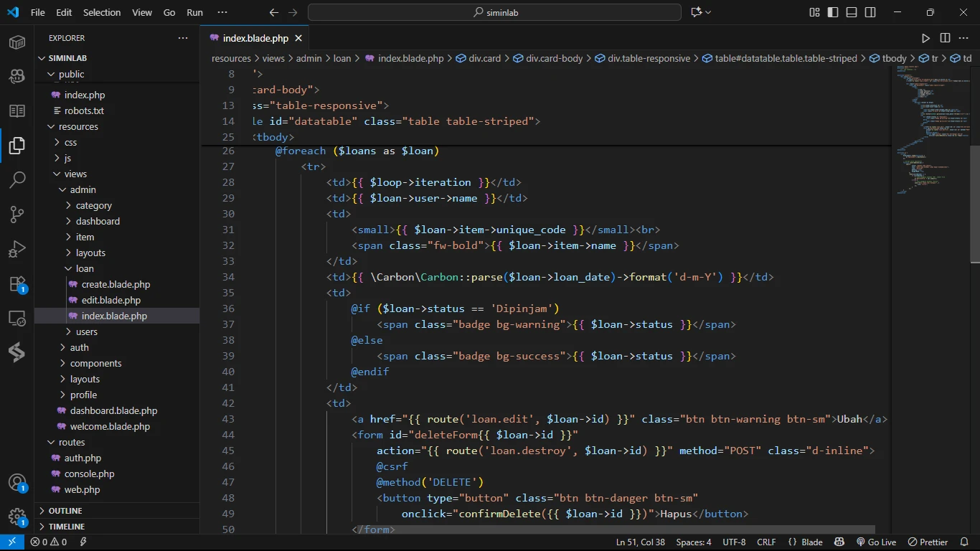Viewport: 980px width, 551px height.
Task: Click the Blade language mode in status bar
Action: pos(805,542)
